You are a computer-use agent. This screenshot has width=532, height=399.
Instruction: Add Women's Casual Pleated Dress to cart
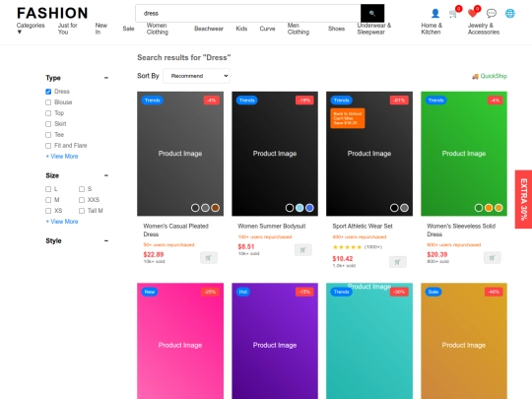tap(209, 258)
